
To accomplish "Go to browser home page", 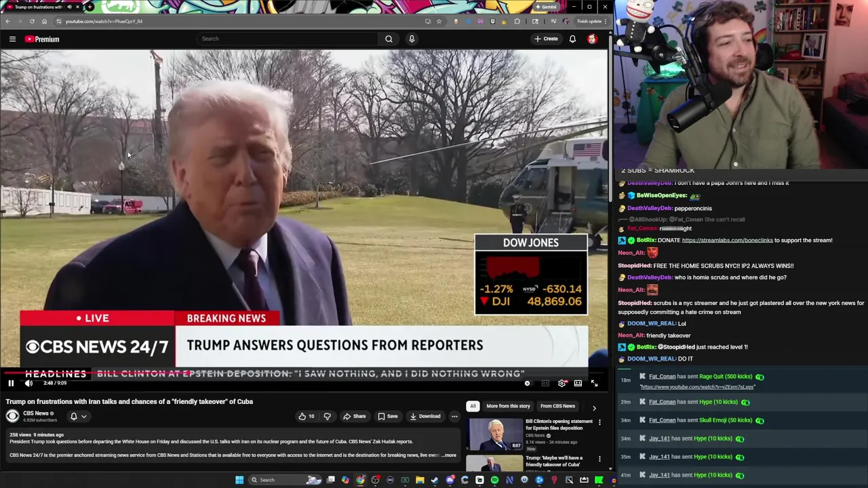I will click(44, 21).
